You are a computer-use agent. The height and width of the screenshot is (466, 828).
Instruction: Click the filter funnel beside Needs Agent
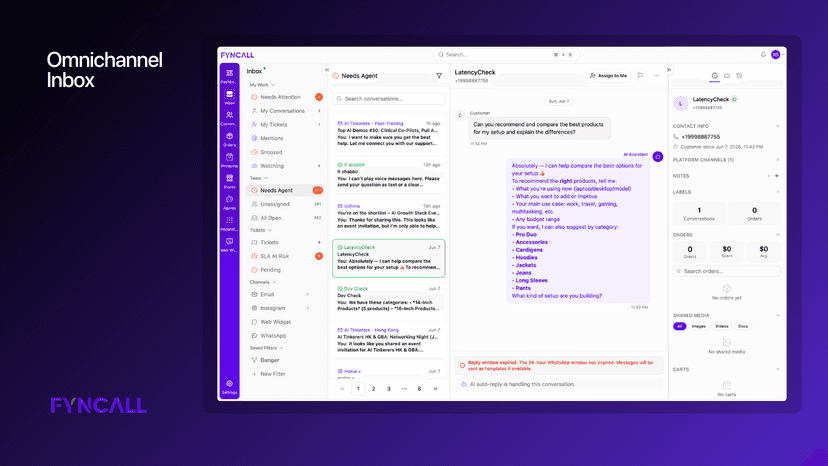point(439,76)
